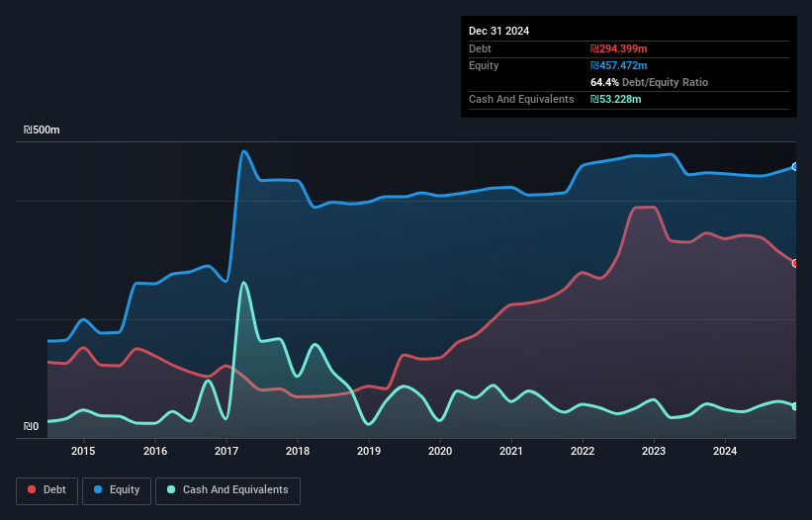Select the Equity line end marker
The height and width of the screenshot is (520, 812).
tap(795, 167)
